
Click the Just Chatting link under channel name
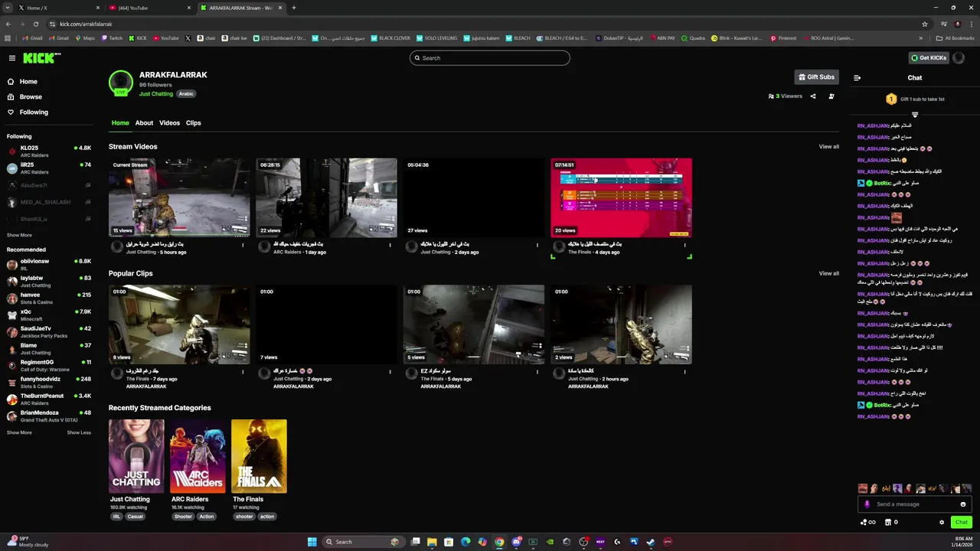(156, 94)
